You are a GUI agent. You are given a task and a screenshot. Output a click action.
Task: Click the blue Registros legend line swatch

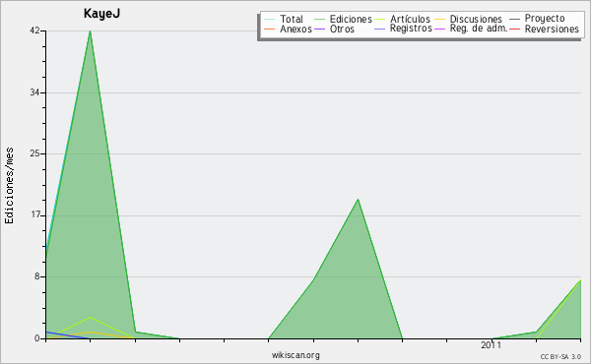(379, 29)
